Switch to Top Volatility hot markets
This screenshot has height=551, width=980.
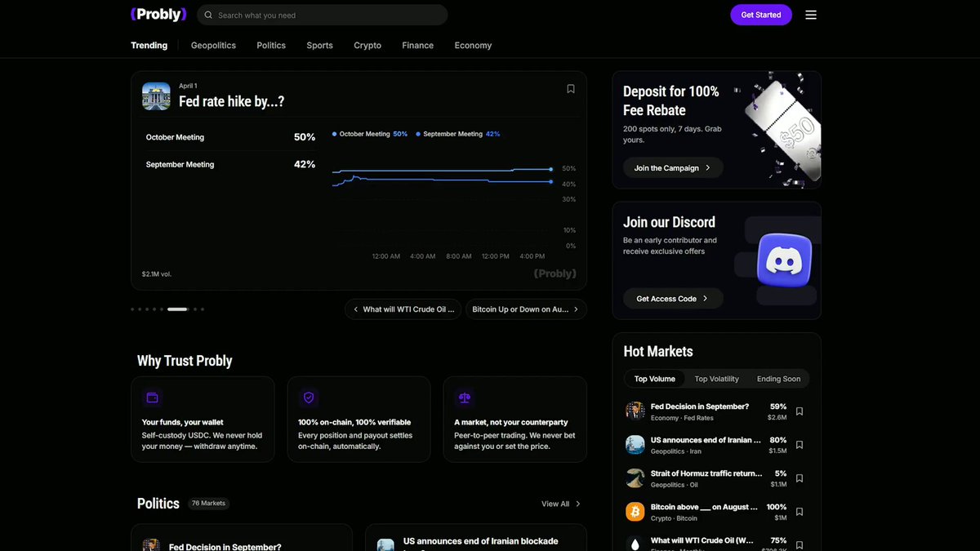[716, 379]
